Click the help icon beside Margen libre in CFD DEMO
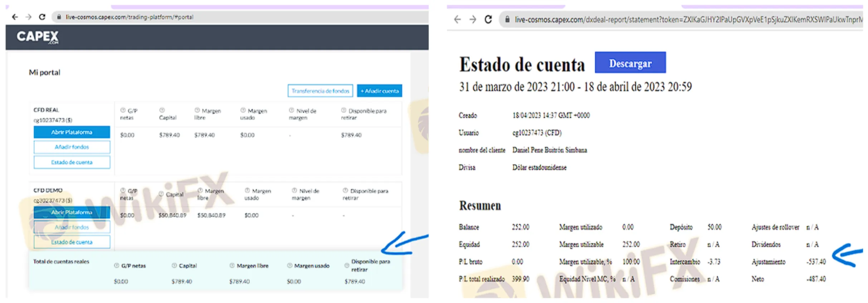Viewport: 868px width, 303px height. tap(200, 190)
